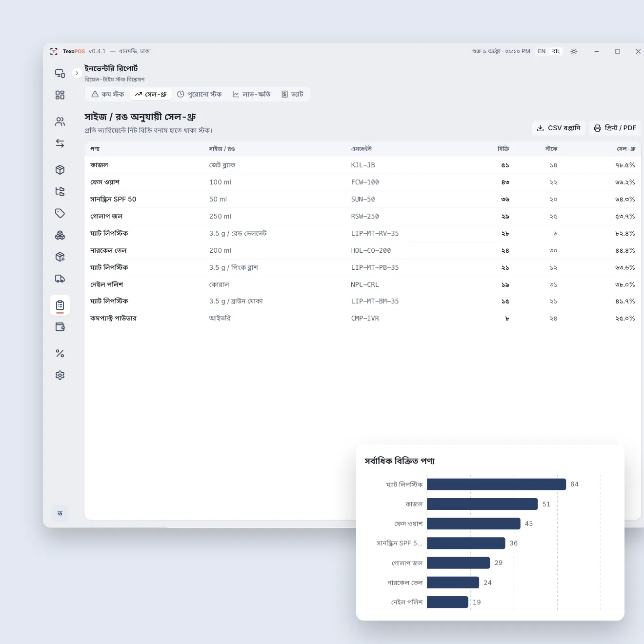644x644 pixels.
Task: Click the এসকেইউ column header
Action: coord(362,149)
